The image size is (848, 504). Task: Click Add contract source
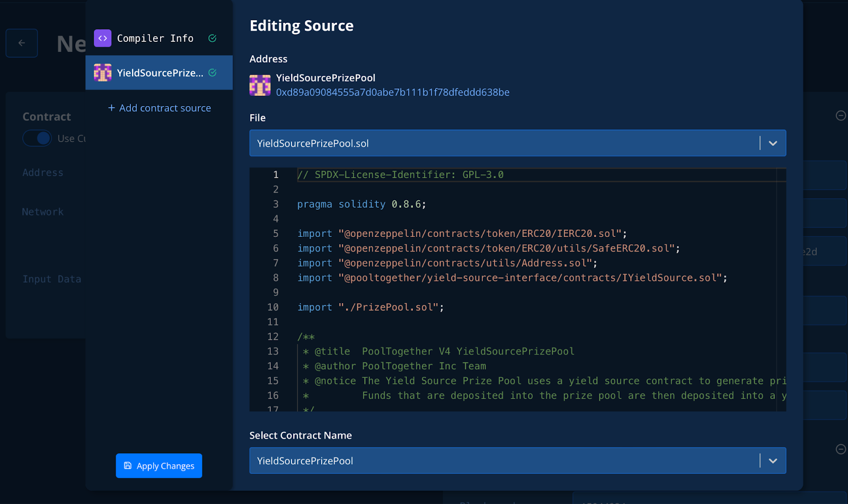click(160, 108)
